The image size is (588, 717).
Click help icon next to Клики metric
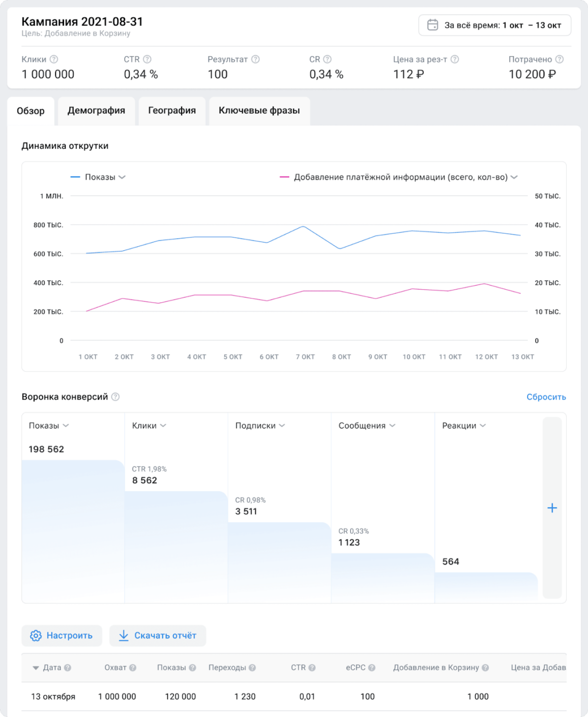[x=54, y=59]
